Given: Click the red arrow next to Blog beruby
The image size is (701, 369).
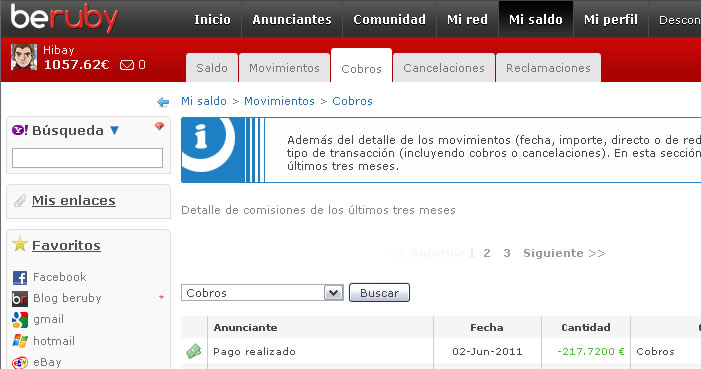Looking at the screenshot, I should point(161,297).
